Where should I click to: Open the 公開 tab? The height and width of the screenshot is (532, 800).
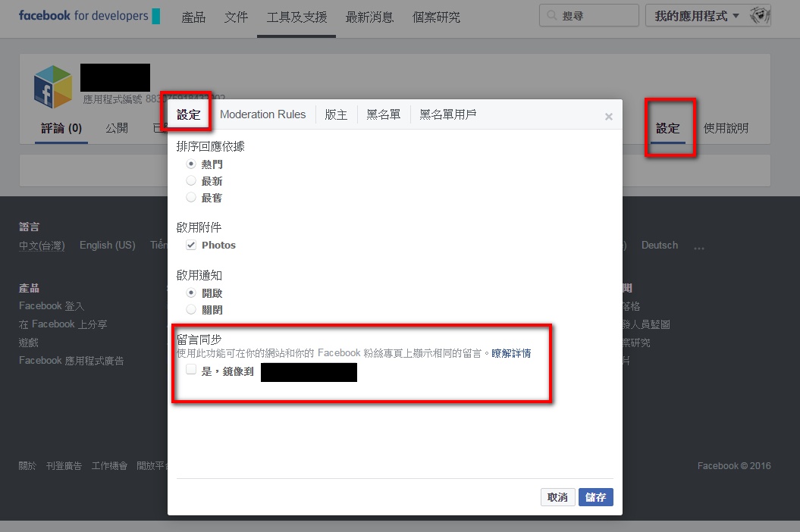117,128
